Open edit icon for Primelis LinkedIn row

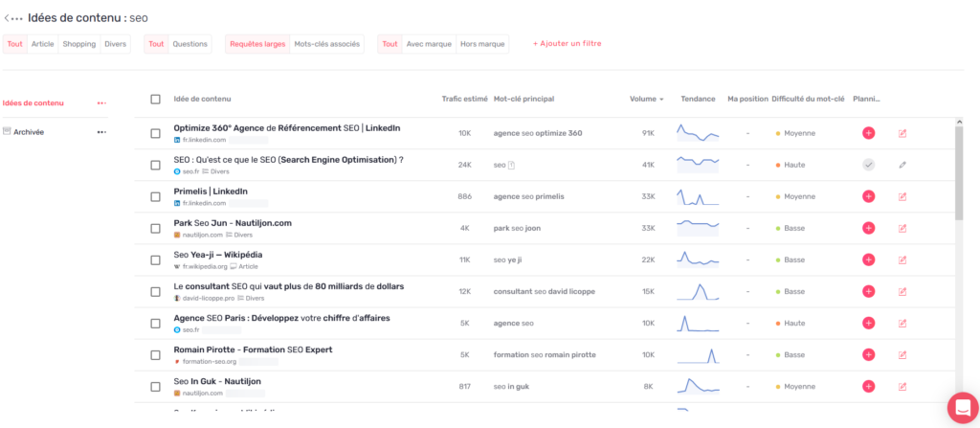[902, 196]
